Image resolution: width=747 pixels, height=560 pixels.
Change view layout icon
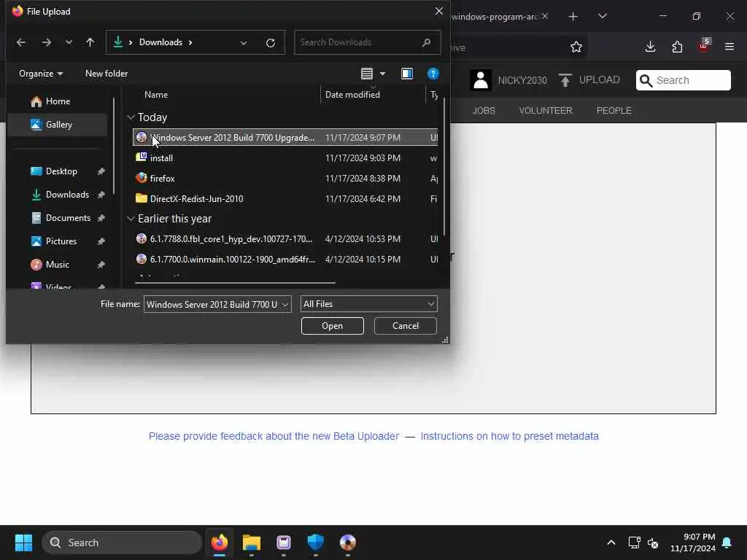click(x=366, y=74)
